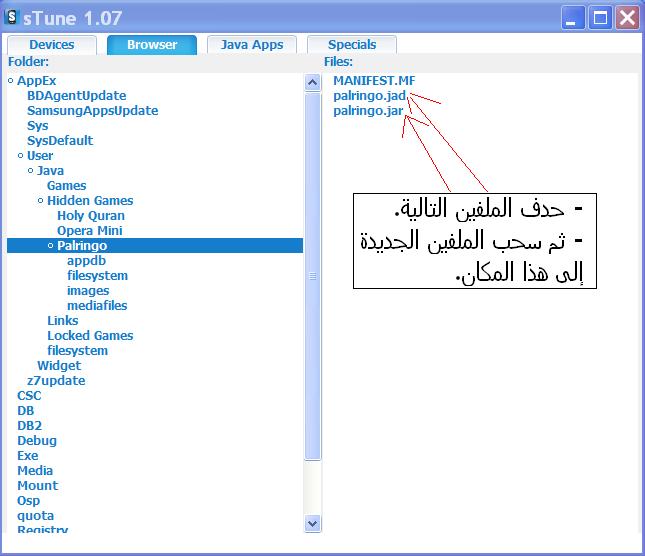Open the SysDefault folder
The image size is (645, 556).
[x=60, y=141]
